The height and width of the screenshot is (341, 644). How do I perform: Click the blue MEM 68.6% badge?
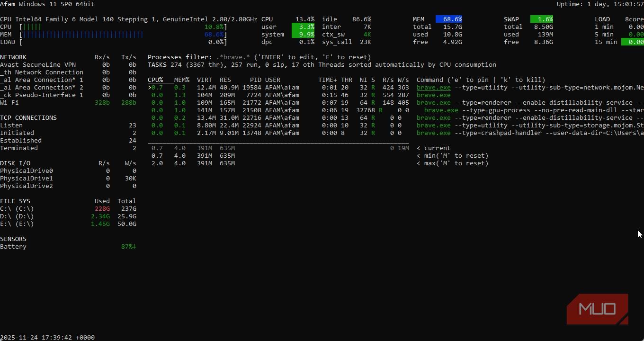coord(448,19)
